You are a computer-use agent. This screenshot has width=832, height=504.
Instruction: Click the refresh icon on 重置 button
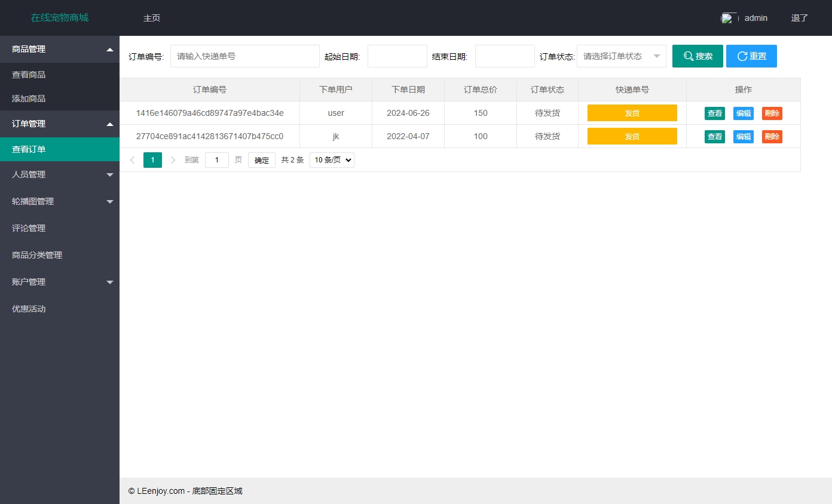click(x=741, y=56)
